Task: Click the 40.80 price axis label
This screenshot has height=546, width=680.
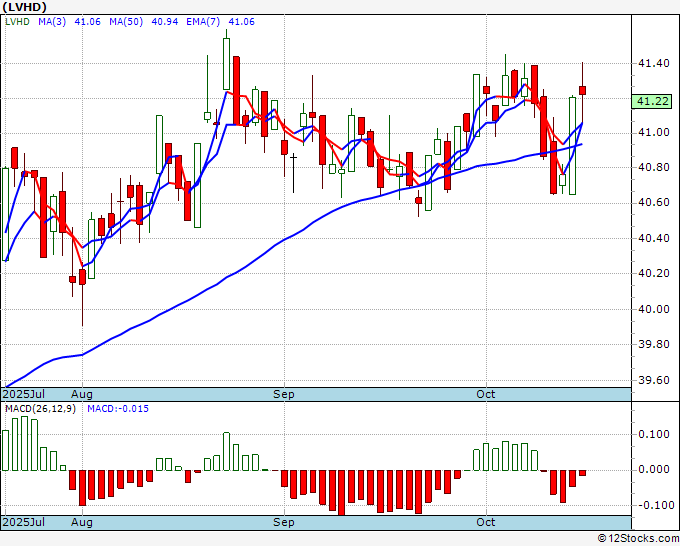Action: pyautogui.click(x=654, y=167)
